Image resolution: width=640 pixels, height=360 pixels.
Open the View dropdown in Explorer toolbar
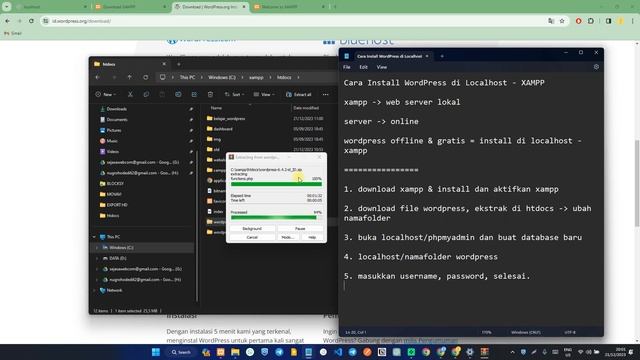tap(264, 94)
